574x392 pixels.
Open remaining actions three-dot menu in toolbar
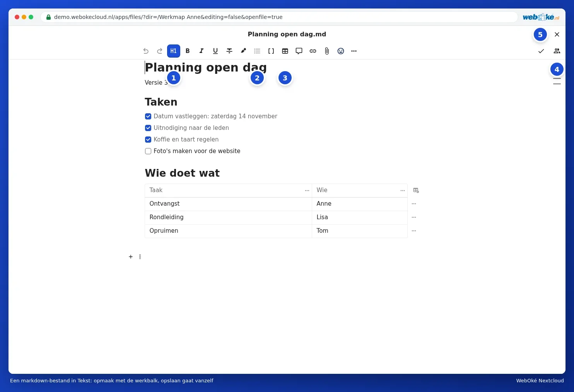(x=354, y=51)
